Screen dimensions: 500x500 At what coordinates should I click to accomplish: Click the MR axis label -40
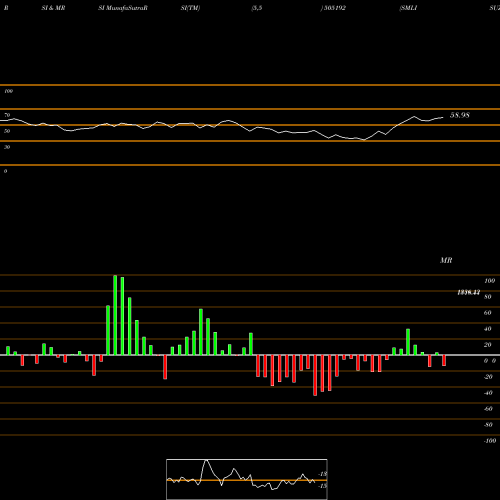coord(488,393)
